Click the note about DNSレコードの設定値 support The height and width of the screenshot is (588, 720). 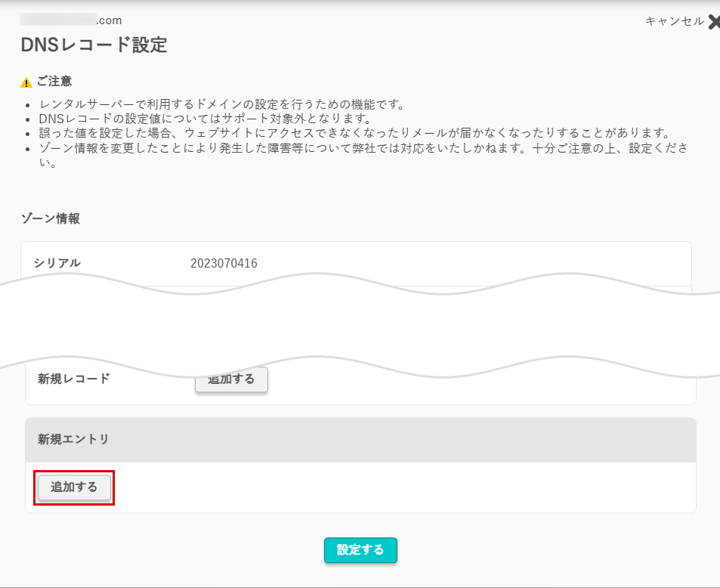point(205,119)
